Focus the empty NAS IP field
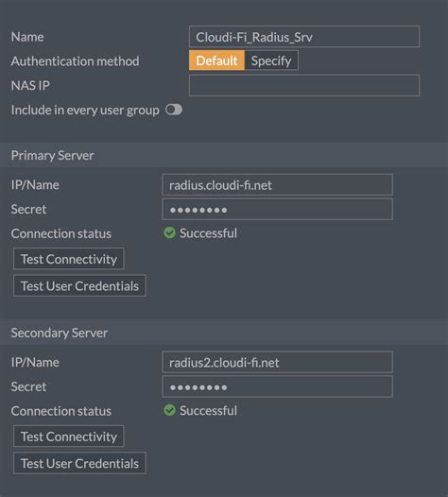The height and width of the screenshot is (497, 448). [x=304, y=85]
